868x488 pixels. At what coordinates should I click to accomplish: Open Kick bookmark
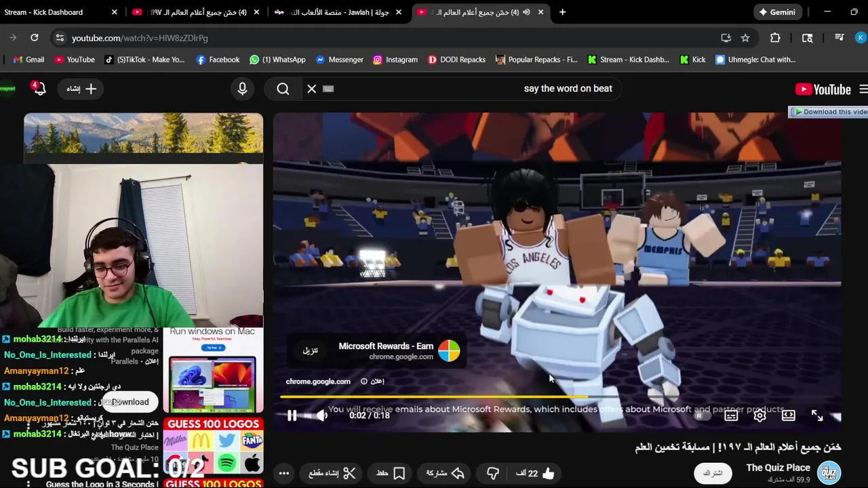coord(692,60)
